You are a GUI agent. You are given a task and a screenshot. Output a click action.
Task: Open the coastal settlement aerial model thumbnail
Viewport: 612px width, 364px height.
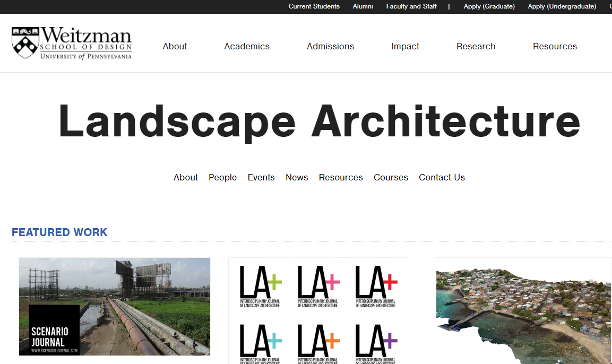pos(523,311)
